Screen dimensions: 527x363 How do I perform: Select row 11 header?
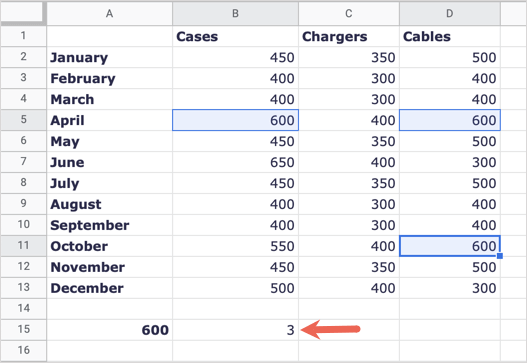point(23,246)
